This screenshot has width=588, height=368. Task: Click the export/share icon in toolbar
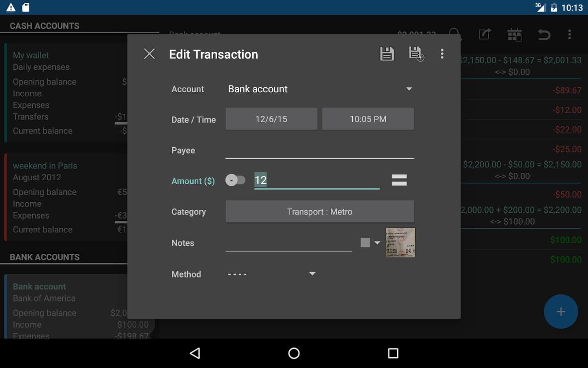coord(484,34)
